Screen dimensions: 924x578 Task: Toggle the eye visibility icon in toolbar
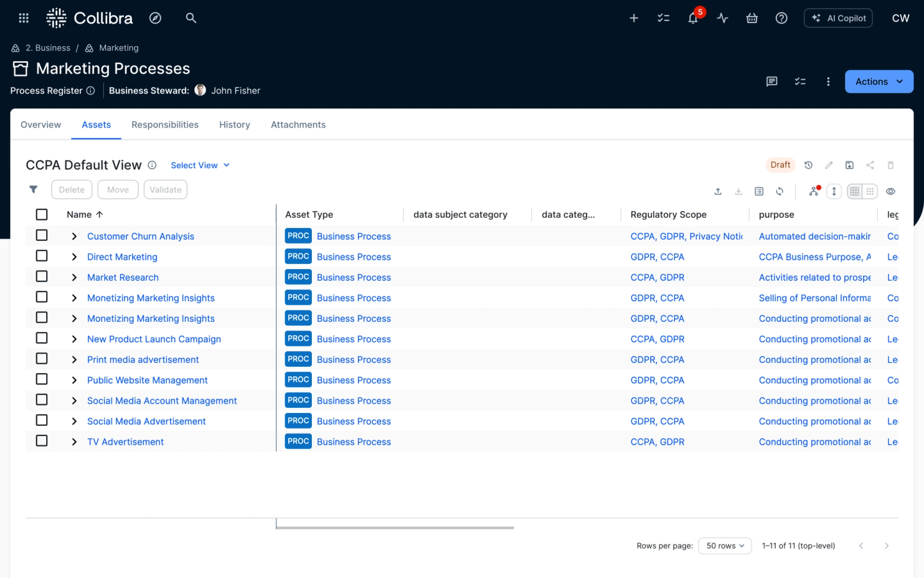tap(891, 191)
